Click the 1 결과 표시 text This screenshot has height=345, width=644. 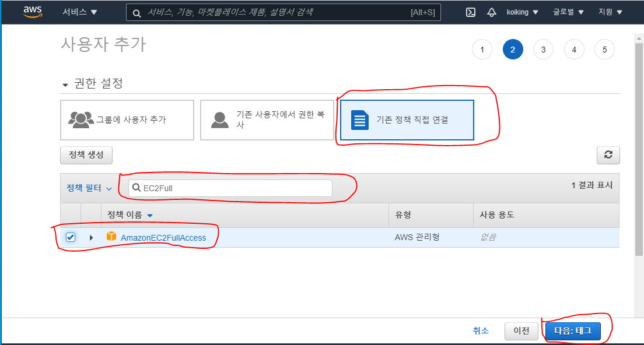coord(592,185)
